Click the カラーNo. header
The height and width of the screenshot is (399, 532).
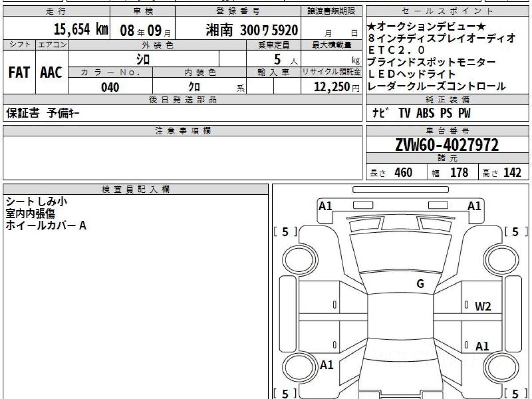click(110, 72)
